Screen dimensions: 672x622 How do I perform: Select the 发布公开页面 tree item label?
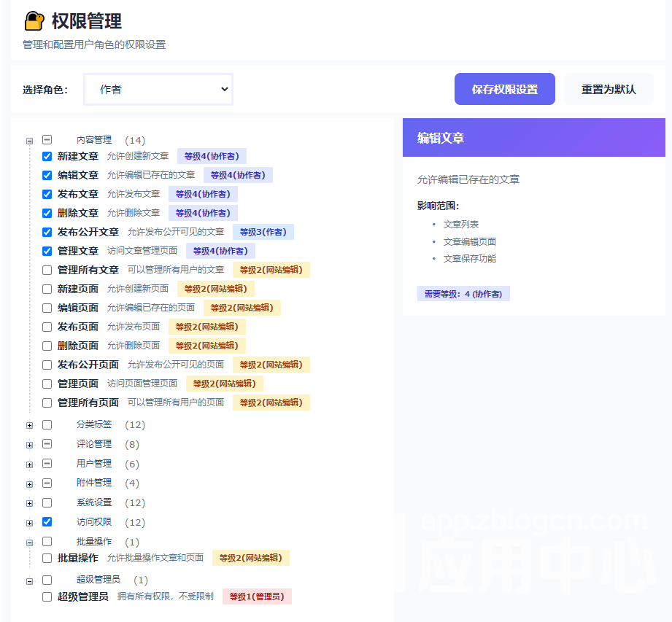pos(88,365)
